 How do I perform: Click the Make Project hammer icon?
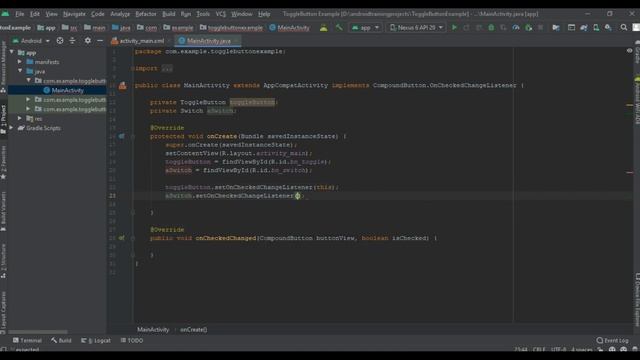coord(339,27)
